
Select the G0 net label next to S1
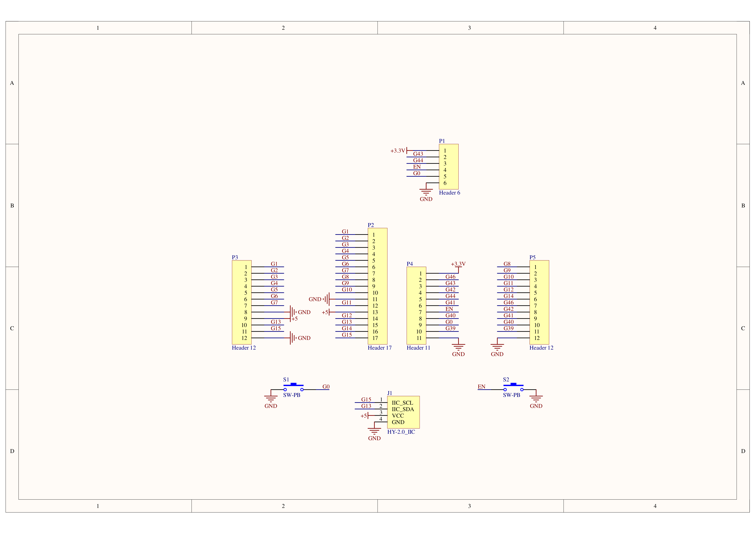[x=326, y=387]
